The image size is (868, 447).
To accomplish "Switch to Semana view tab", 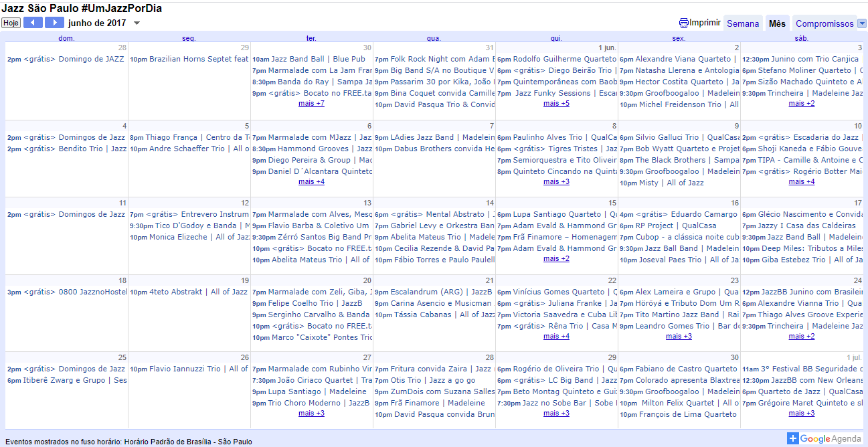I will tap(743, 23).
